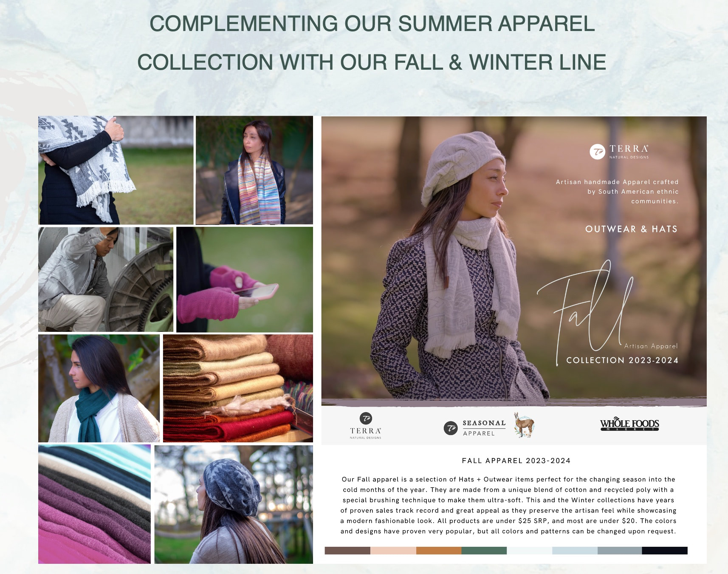Click the Terra Natural Designs logo below the banner

[x=366, y=425]
